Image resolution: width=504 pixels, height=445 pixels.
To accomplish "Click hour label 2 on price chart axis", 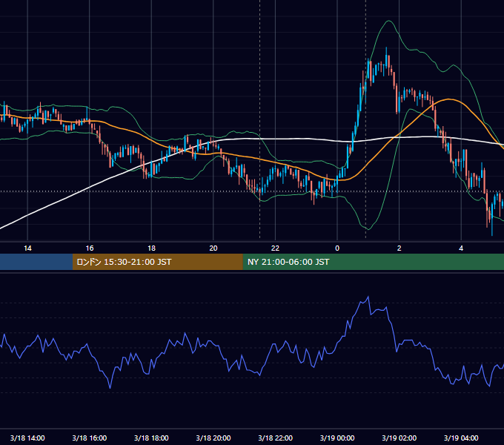I will (399, 248).
